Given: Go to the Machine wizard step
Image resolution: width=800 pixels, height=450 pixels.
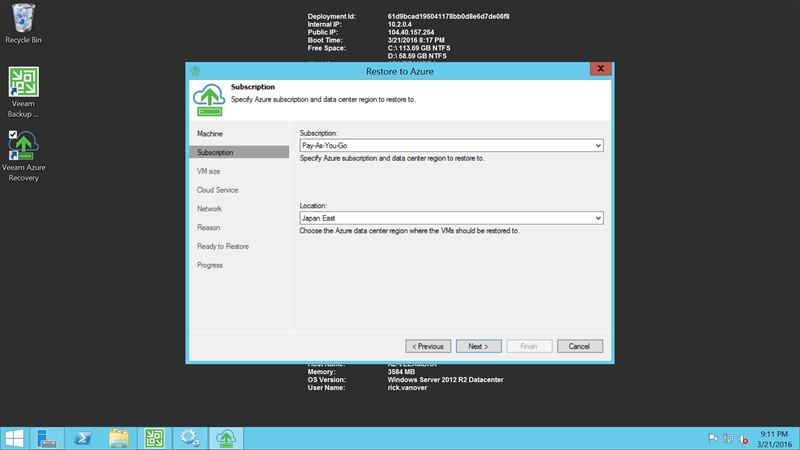Looking at the screenshot, I should coord(210,133).
